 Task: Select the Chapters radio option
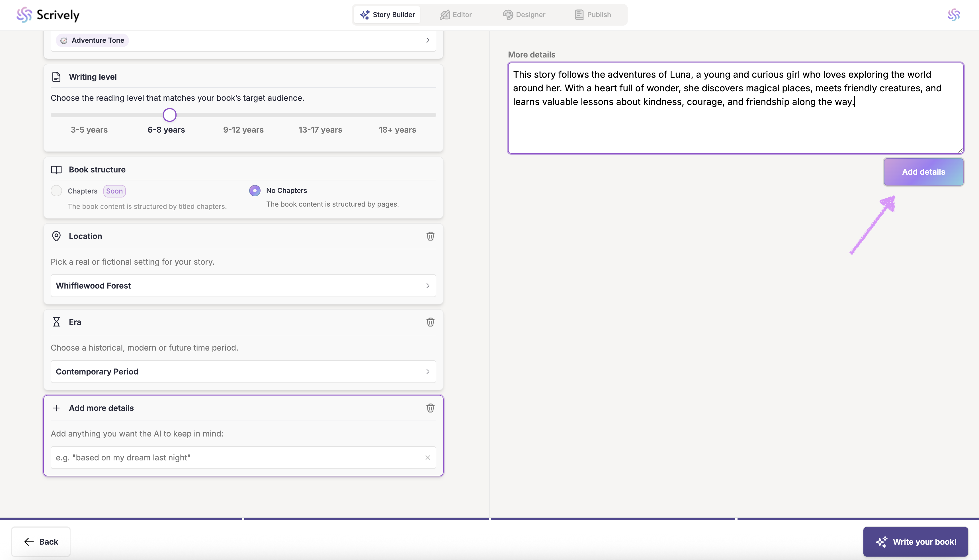(x=57, y=191)
